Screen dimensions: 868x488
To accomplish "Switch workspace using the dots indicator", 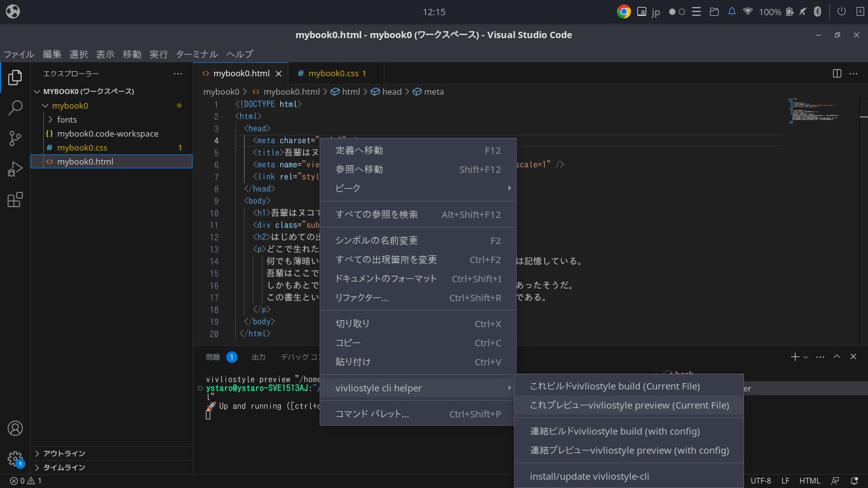I will point(677,11).
